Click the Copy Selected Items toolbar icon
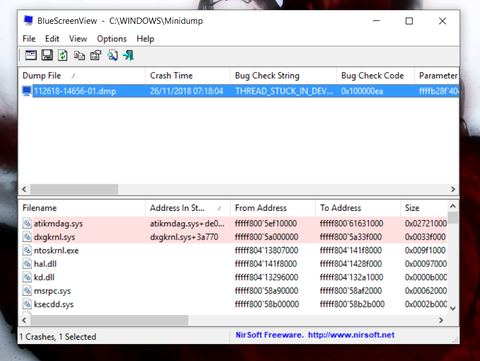 coord(79,55)
